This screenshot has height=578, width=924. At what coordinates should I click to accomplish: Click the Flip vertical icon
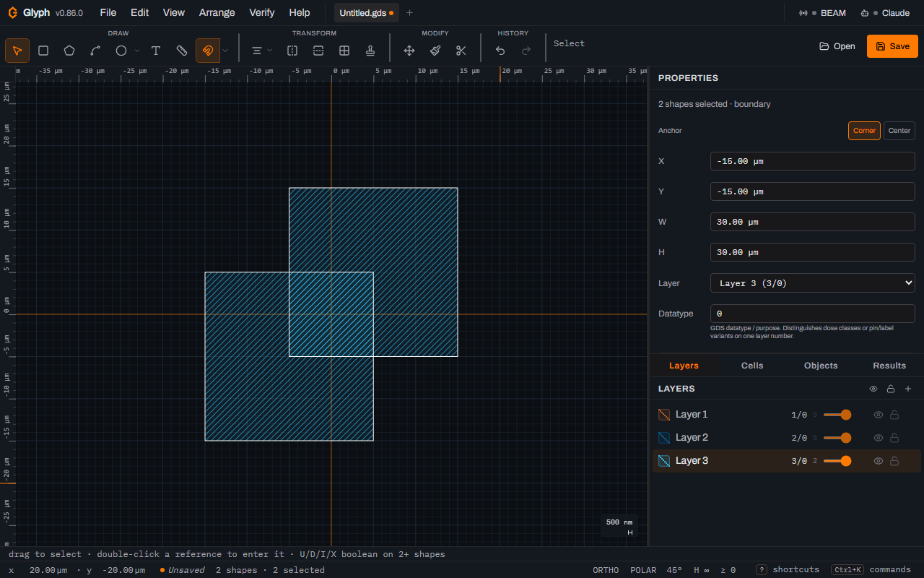[x=318, y=51]
